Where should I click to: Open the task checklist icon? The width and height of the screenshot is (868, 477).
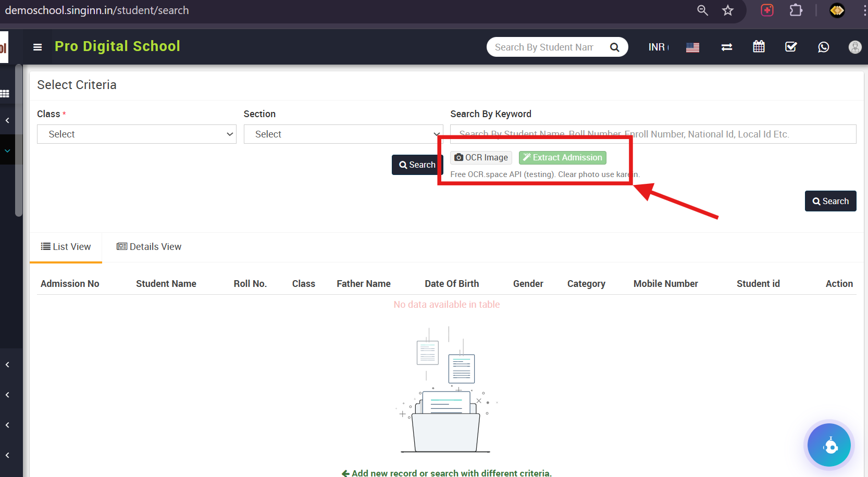(791, 47)
